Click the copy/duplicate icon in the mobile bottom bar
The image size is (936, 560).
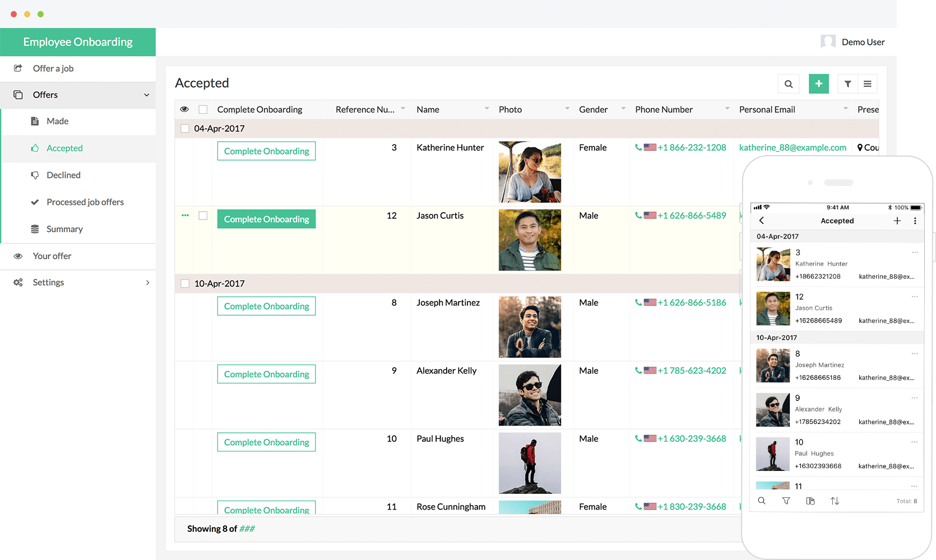point(810,501)
